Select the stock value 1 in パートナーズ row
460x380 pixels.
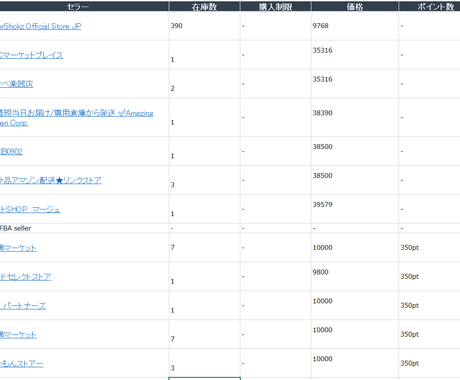[172, 311]
